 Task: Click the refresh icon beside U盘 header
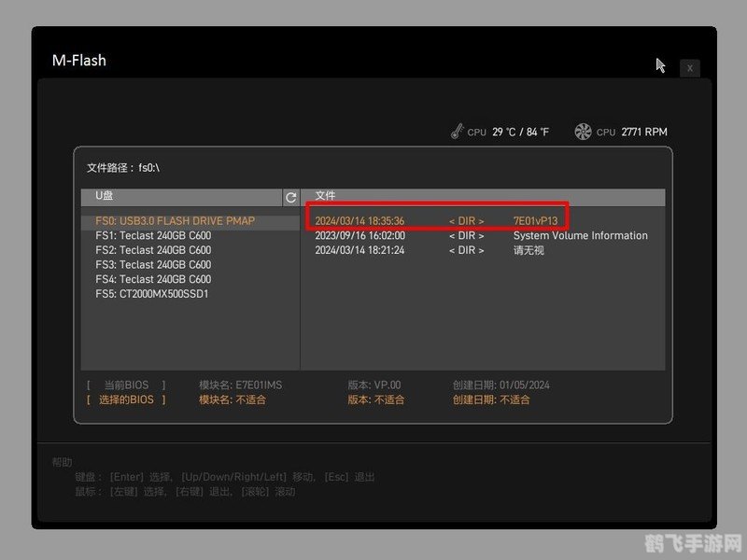pyautogui.click(x=290, y=197)
